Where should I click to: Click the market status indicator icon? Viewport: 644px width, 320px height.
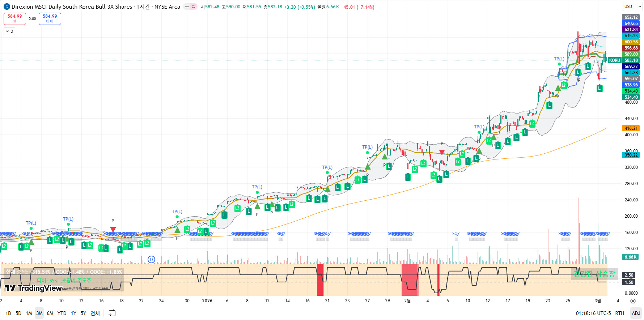point(190,7)
